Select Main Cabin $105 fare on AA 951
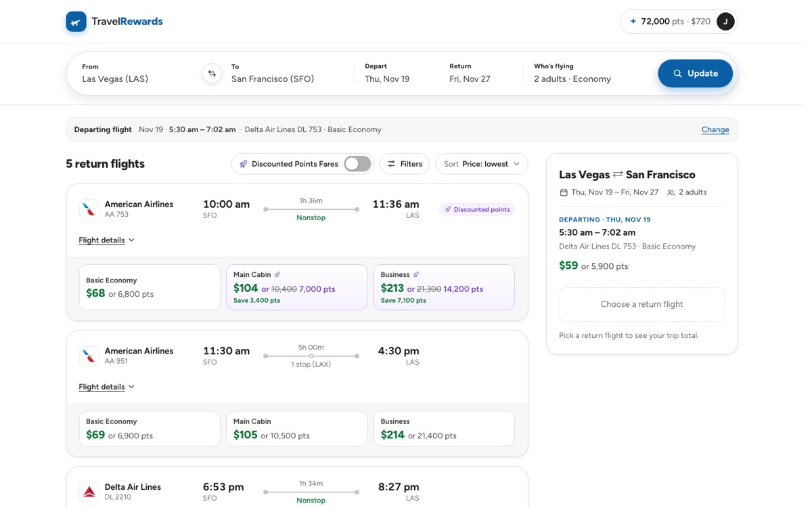Screen dimensions: 812x508 (x=296, y=429)
